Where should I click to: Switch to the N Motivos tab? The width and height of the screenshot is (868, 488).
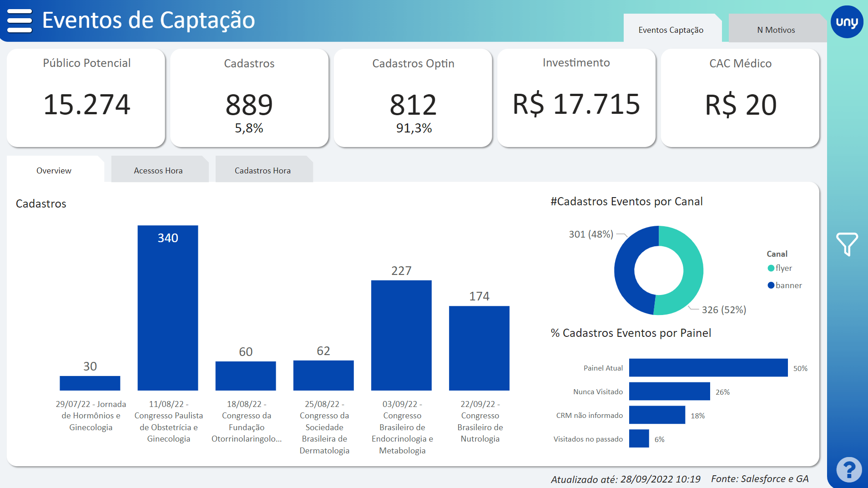coord(776,30)
